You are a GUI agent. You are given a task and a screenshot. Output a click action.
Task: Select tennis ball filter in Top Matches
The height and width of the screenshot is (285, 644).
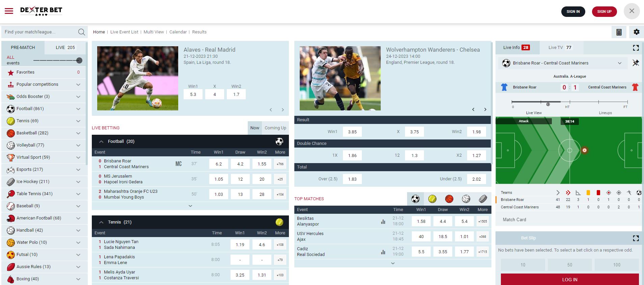tap(432, 199)
